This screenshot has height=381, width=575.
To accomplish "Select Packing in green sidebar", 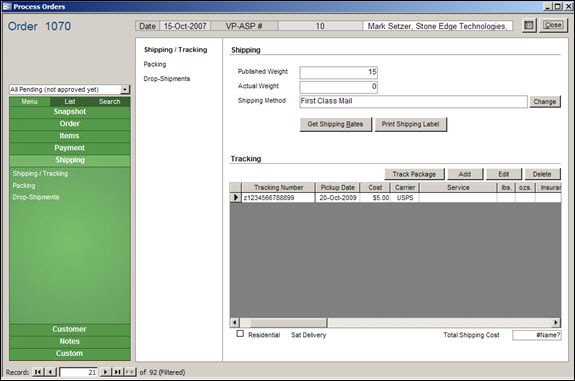I will pyautogui.click(x=24, y=186).
